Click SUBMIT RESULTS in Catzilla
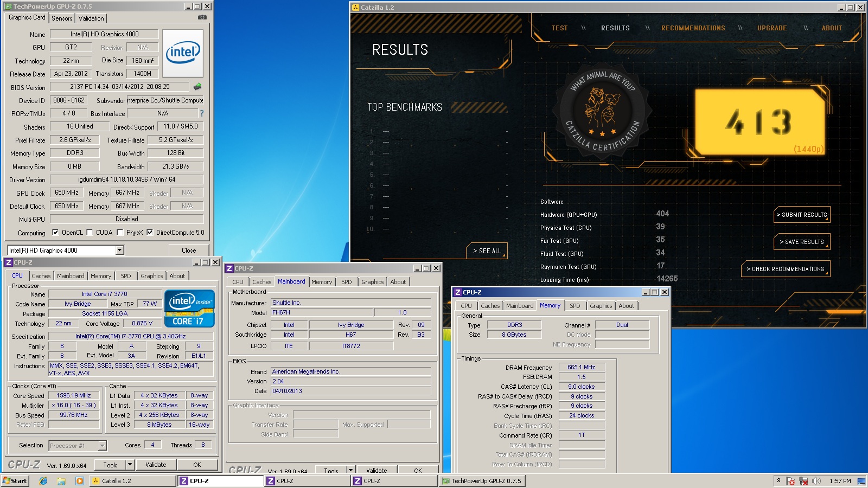 (802, 215)
